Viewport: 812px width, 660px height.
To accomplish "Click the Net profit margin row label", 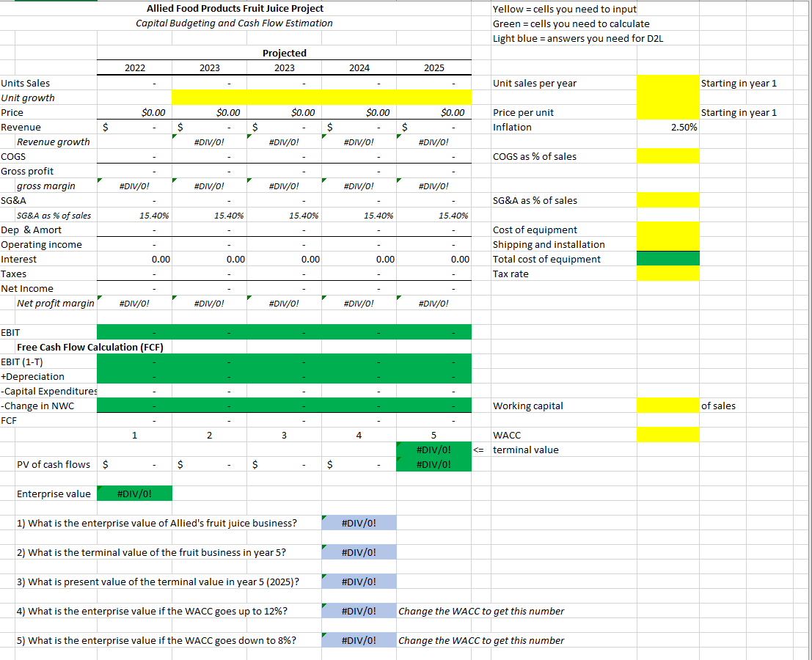I will tap(56, 303).
